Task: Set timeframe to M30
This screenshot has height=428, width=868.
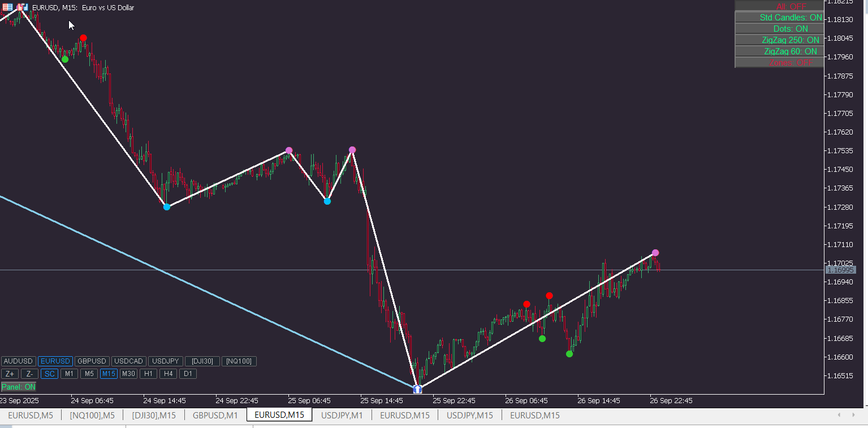Action: [128, 374]
